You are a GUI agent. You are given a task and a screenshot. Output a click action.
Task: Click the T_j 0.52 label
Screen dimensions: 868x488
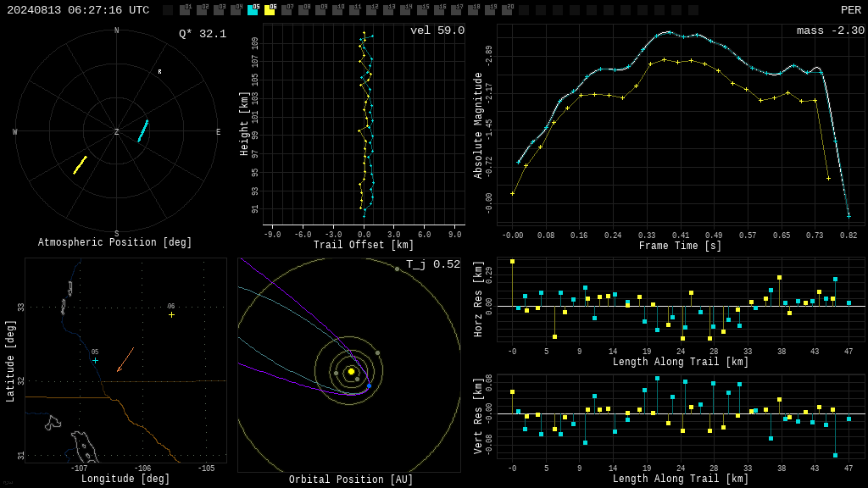point(433,264)
